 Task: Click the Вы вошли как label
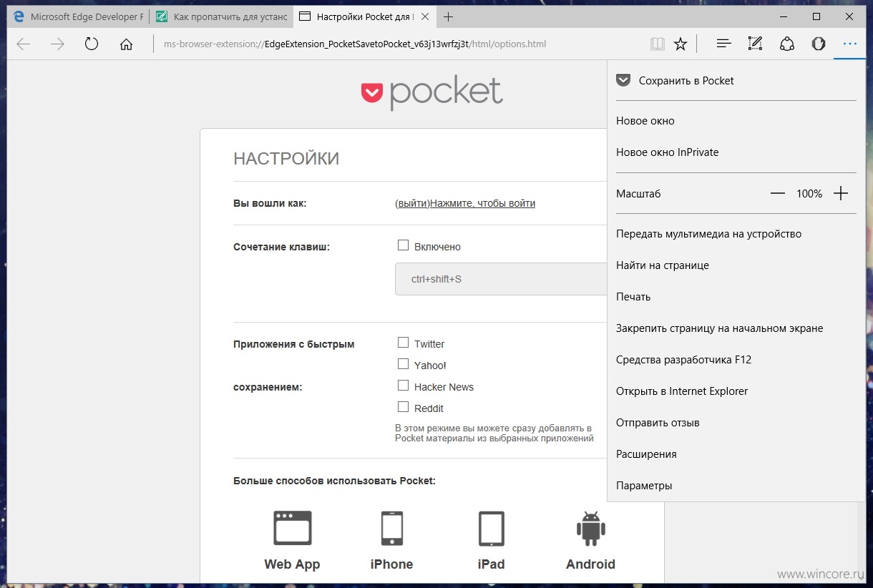point(270,203)
